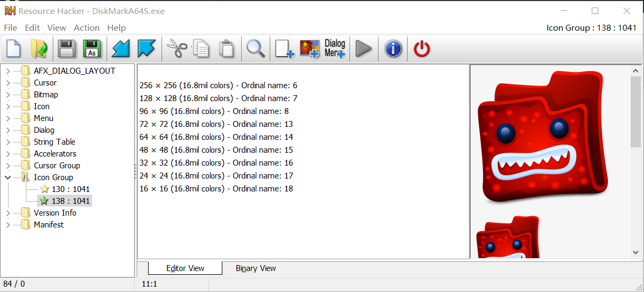The image size is (644, 292).
Task: Select the Icon Group folder label
Action: tap(53, 177)
